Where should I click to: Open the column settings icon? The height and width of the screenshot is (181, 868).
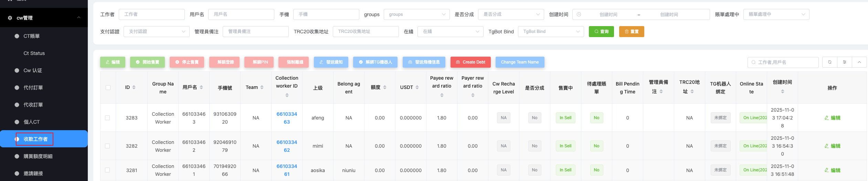pyautogui.click(x=844, y=62)
